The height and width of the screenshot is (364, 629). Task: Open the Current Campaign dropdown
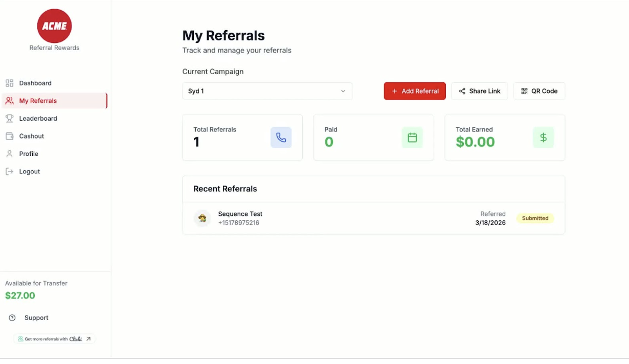coord(267,91)
